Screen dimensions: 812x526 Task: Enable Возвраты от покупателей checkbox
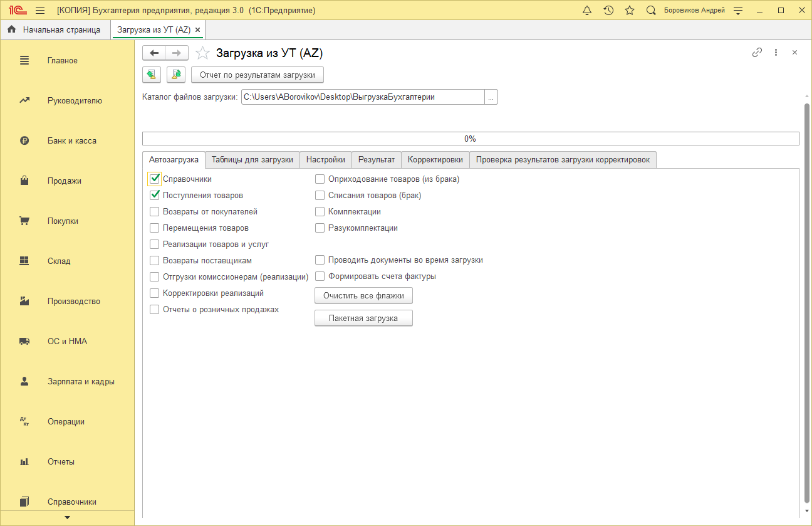155,212
